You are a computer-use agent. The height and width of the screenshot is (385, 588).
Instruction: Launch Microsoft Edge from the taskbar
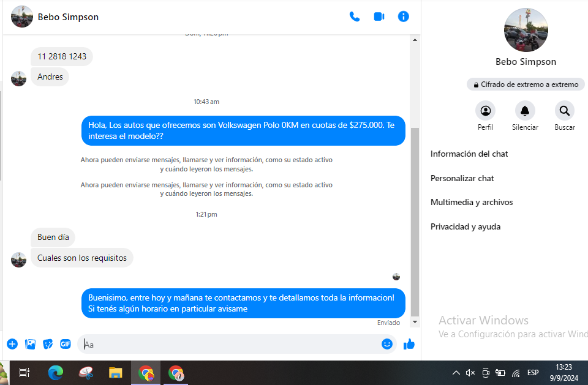pyautogui.click(x=56, y=373)
